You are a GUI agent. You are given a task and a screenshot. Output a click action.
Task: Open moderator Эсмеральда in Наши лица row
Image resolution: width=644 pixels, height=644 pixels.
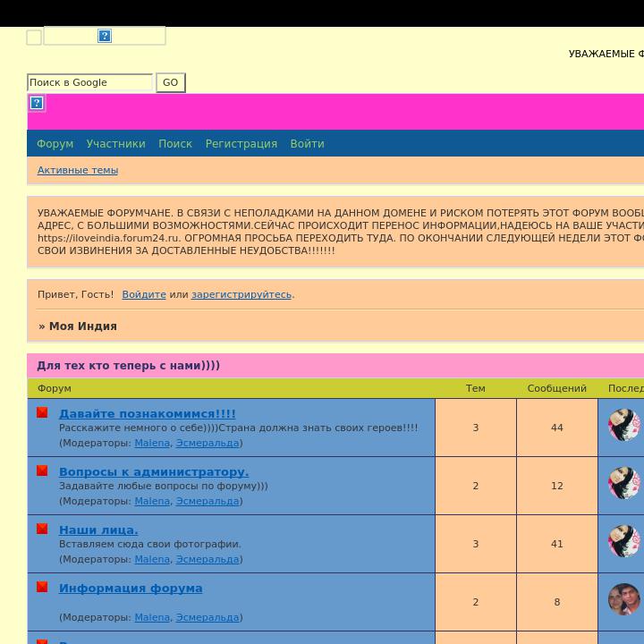click(x=208, y=559)
